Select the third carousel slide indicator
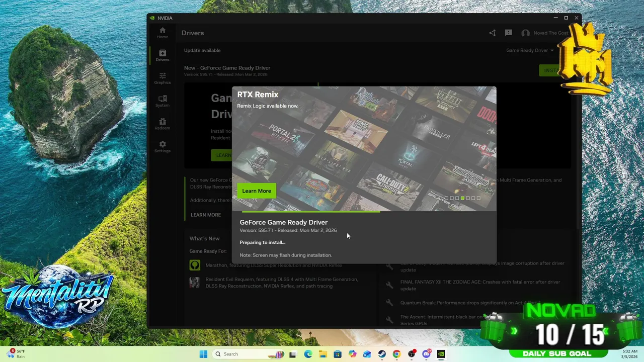The image size is (644, 362). tap(457, 198)
